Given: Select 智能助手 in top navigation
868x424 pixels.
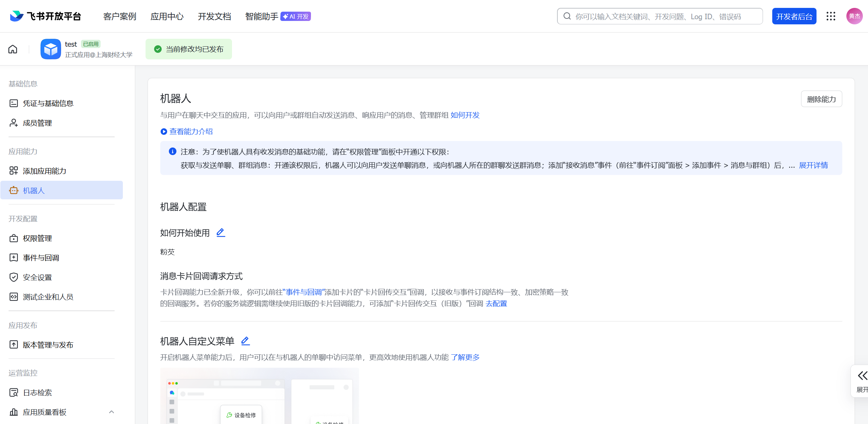Looking at the screenshot, I should pyautogui.click(x=262, y=16).
